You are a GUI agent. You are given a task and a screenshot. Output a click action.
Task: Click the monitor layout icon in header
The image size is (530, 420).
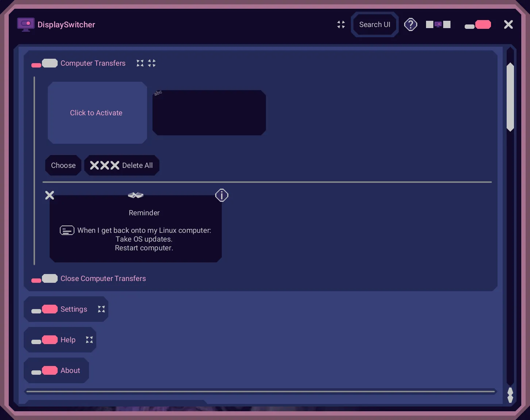[x=438, y=24]
